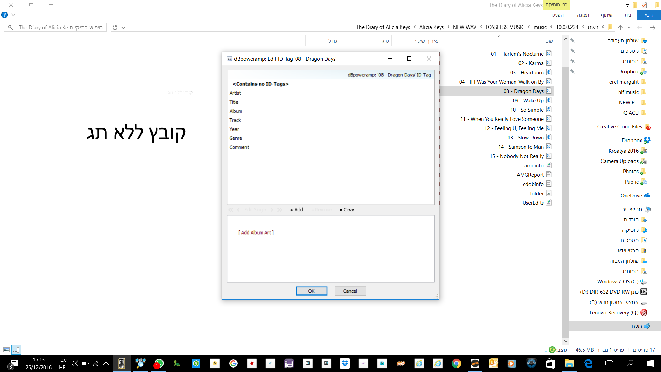661x372 pixels.
Task: Click the Explorer back navigation arrow
Action: (652, 27)
